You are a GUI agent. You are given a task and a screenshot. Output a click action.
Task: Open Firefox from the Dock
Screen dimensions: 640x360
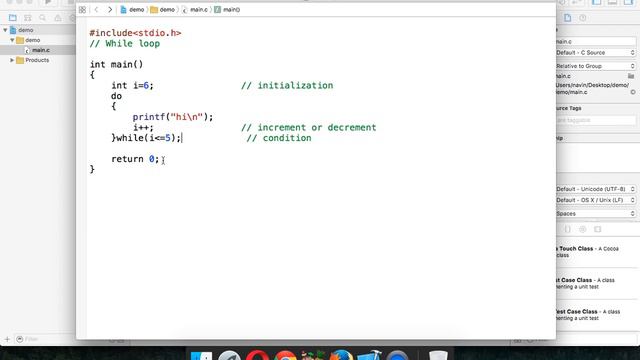pos(341,356)
